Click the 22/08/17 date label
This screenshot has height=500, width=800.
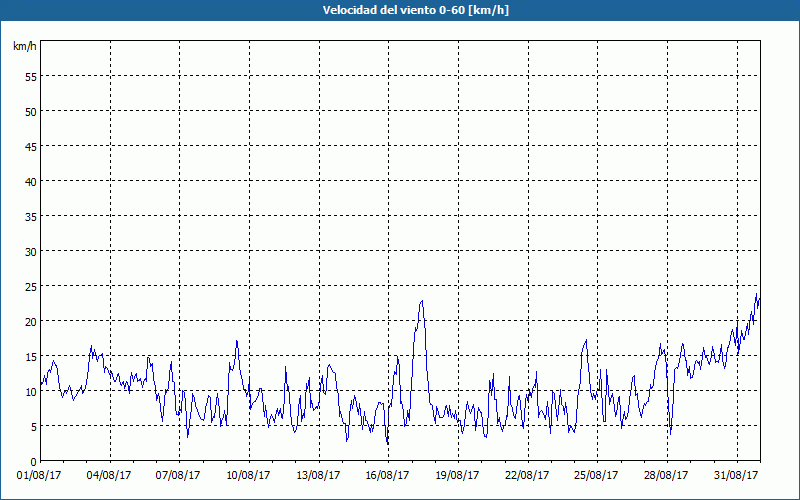click(x=527, y=476)
